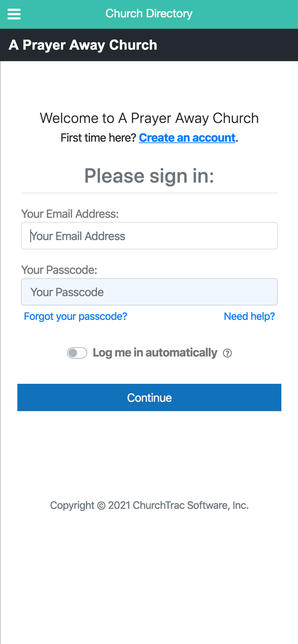This screenshot has height=644, width=298.
Task: Submit the sign-in form with Continue
Action: tap(149, 397)
